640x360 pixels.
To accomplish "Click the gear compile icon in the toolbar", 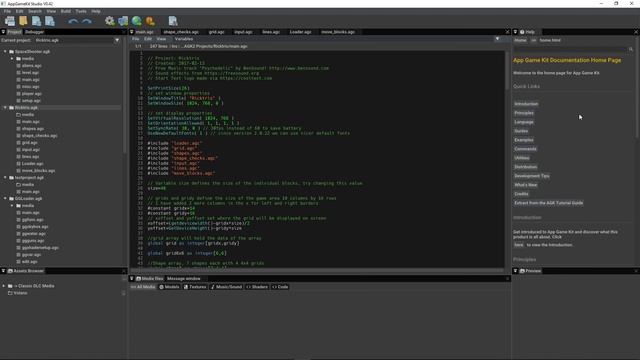I will 109,21.
